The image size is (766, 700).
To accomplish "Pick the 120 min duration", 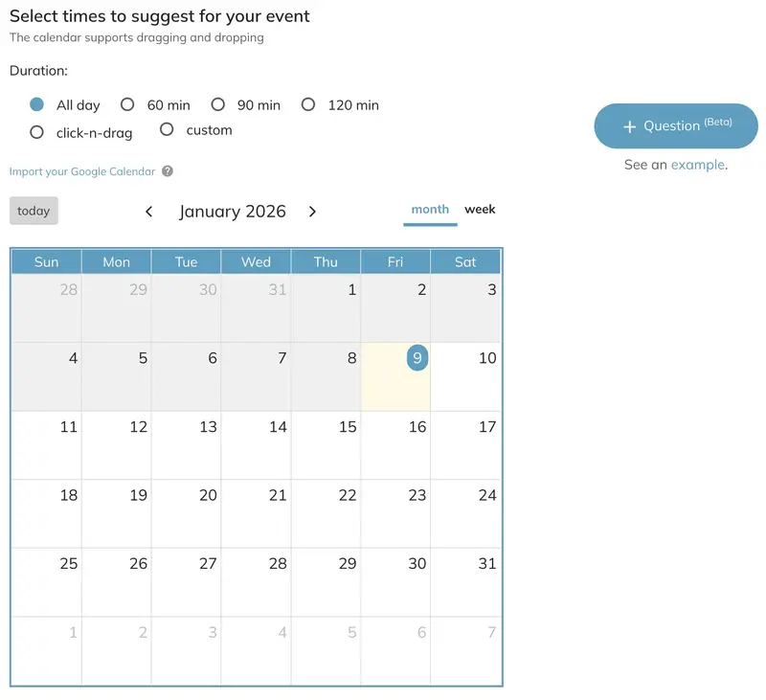I will pos(308,105).
